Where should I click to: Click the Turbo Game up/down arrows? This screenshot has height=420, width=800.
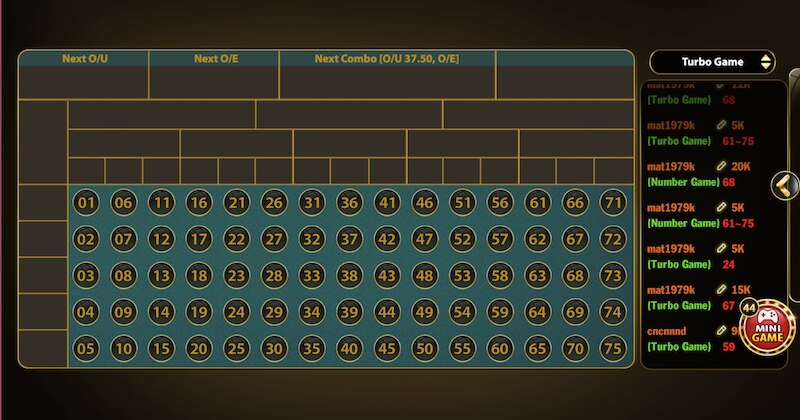(x=766, y=62)
